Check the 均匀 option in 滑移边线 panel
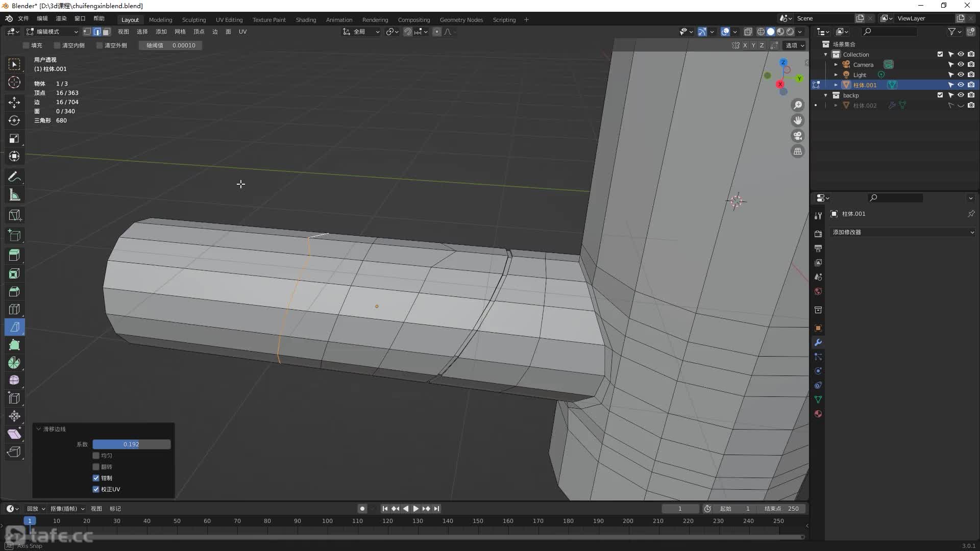 96,456
